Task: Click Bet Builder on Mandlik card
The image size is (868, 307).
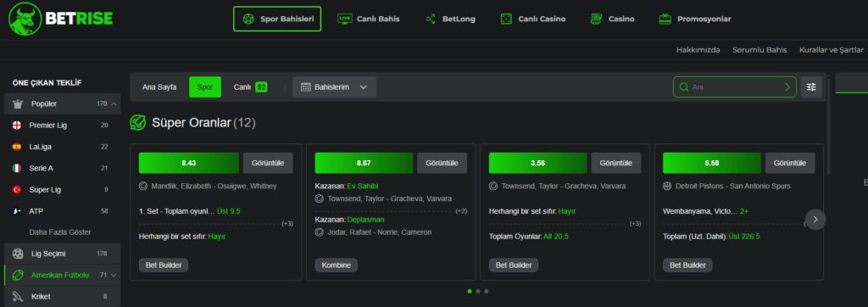Action: (164, 265)
